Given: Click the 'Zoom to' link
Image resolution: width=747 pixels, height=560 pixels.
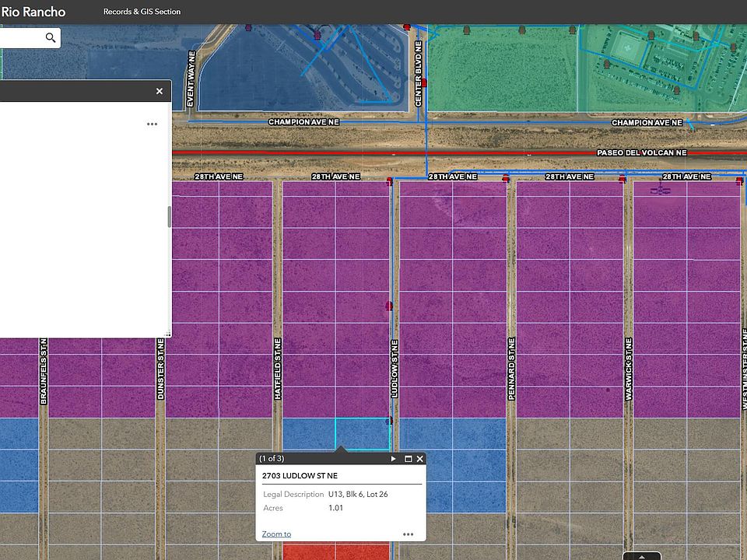Looking at the screenshot, I should 276,534.
